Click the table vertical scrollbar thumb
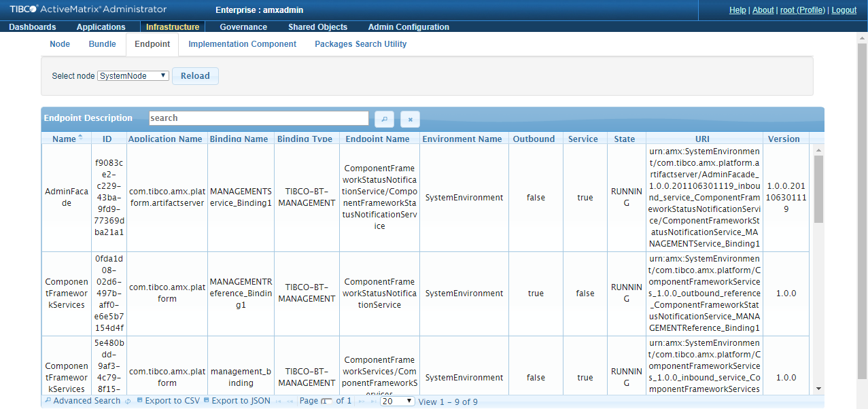This screenshot has height=409, width=868. pos(819,189)
